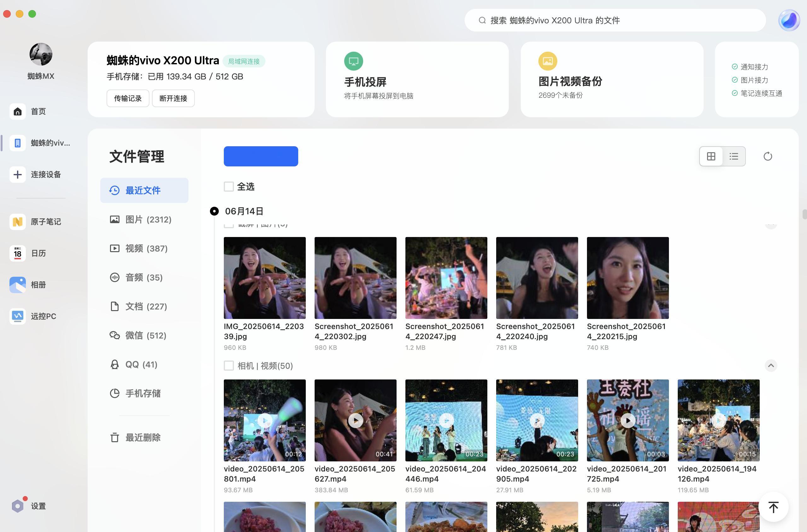Open 音频 (35) category
This screenshot has width=807, height=532.
point(144,278)
